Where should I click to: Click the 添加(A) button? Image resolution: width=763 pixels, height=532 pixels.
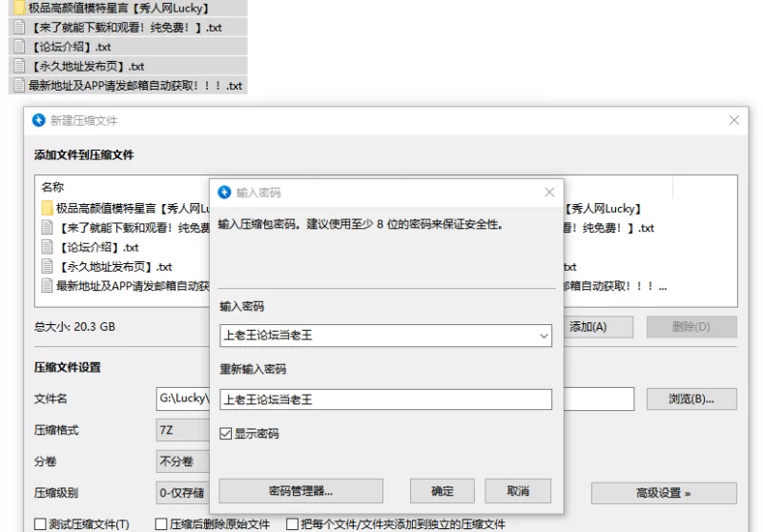pyautogui.click(x=599, y=327)
